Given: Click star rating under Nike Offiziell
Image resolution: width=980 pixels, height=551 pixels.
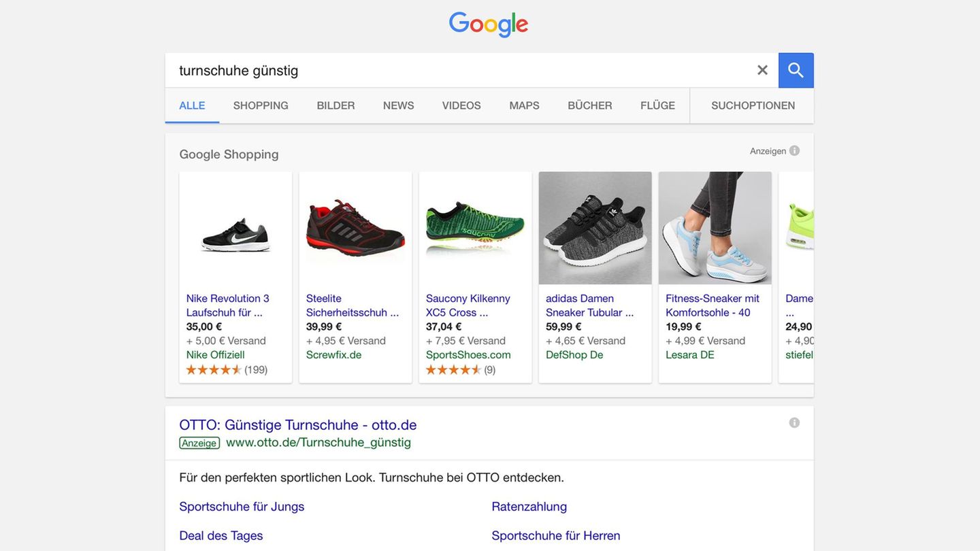Looking at the screenshot, I should (x=214, y=370).
